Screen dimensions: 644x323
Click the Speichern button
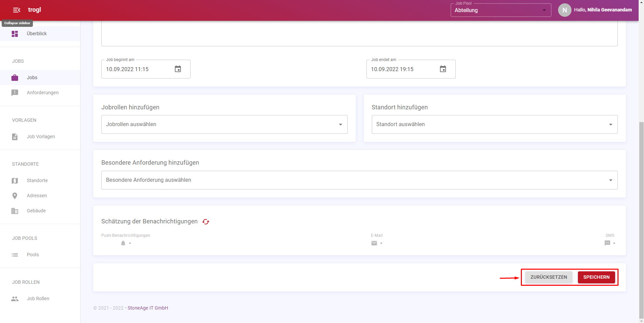click(596, 277)
